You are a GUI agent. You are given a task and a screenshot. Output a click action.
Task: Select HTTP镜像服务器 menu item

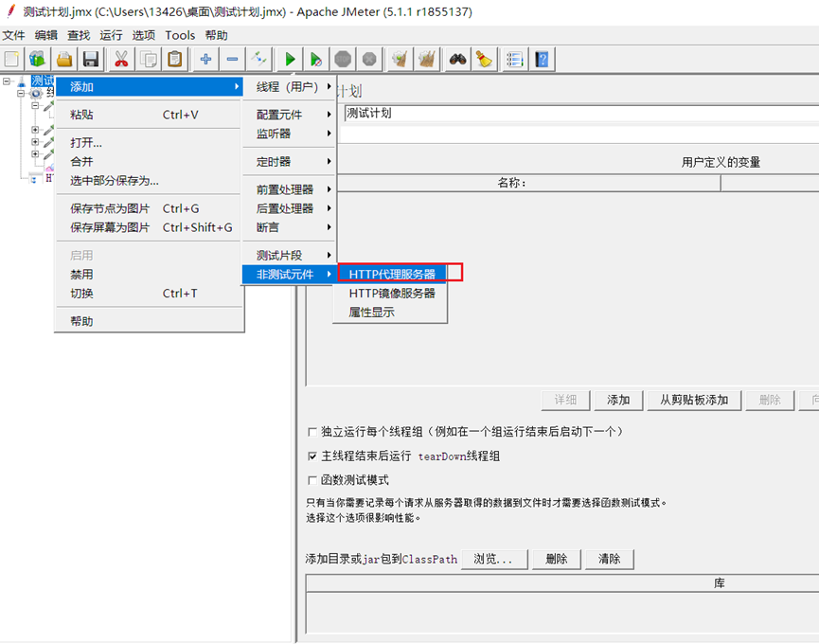pos(392,293)
